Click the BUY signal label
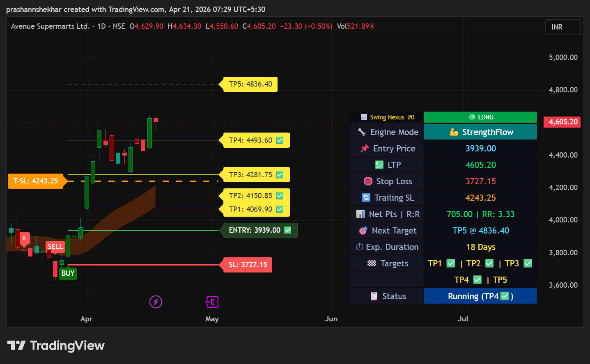 (68, 273)
